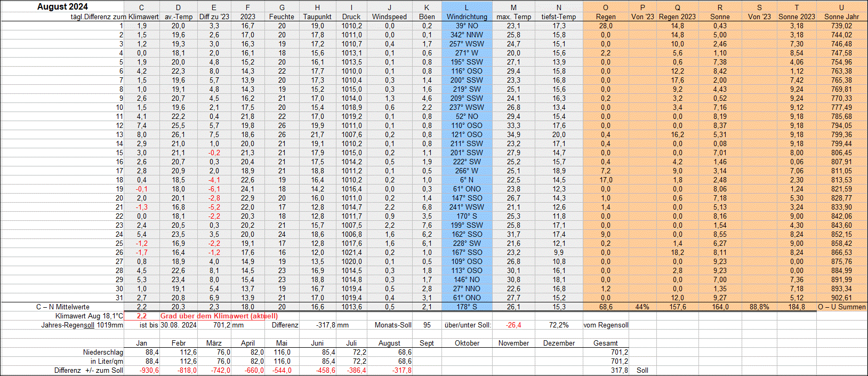Select wind direction cell '342° NNW'
Viewport: 868px width, 376px height.
click(467, 35)
